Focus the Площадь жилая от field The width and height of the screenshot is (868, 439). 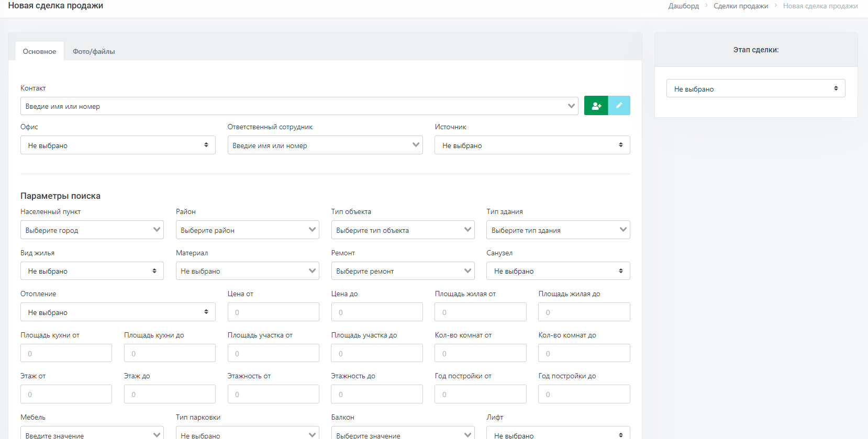pos(481,312)
